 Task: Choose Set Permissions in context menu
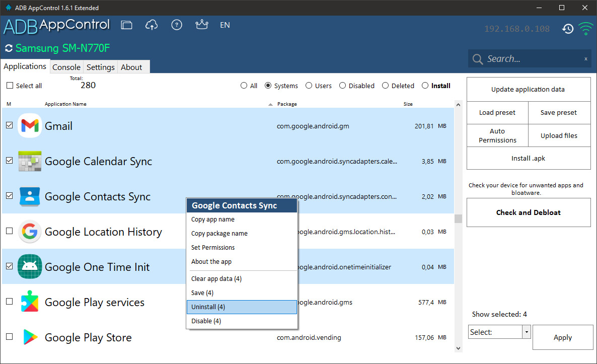click(x=242, y=248)
